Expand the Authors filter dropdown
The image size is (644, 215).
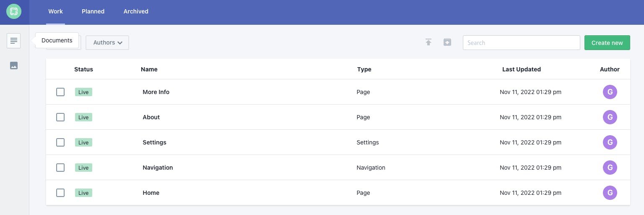coord(107,42)
